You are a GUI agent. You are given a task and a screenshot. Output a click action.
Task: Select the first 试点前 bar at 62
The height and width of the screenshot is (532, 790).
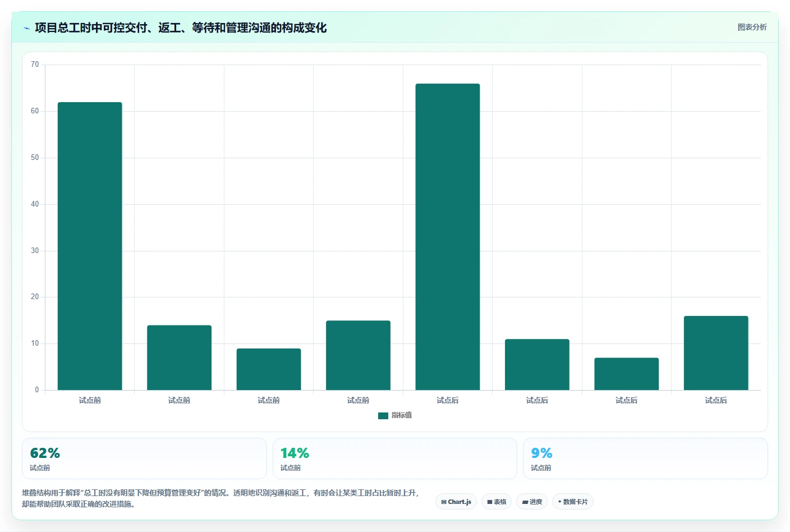(90, 246)
